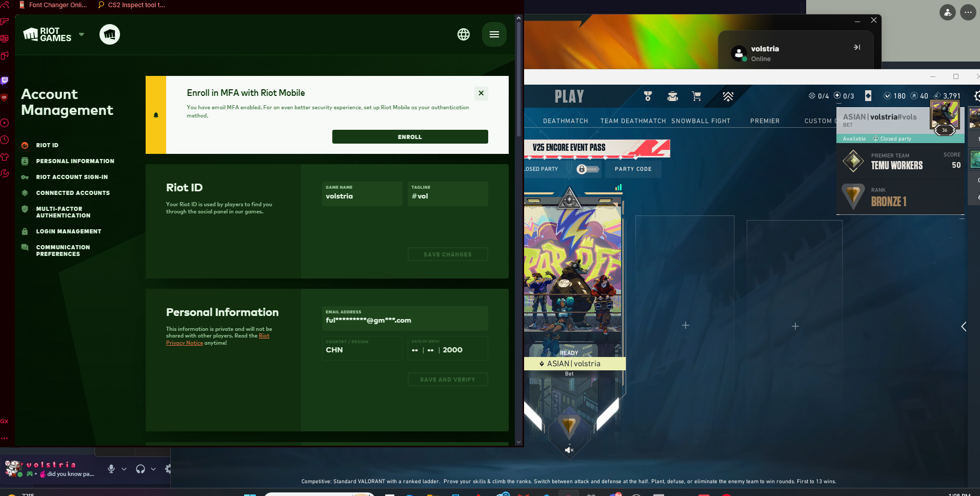980x496 pixels.
Task: Click the GX icon in browser sidebar
Action: pyautogui.click(x=5, y=422)
